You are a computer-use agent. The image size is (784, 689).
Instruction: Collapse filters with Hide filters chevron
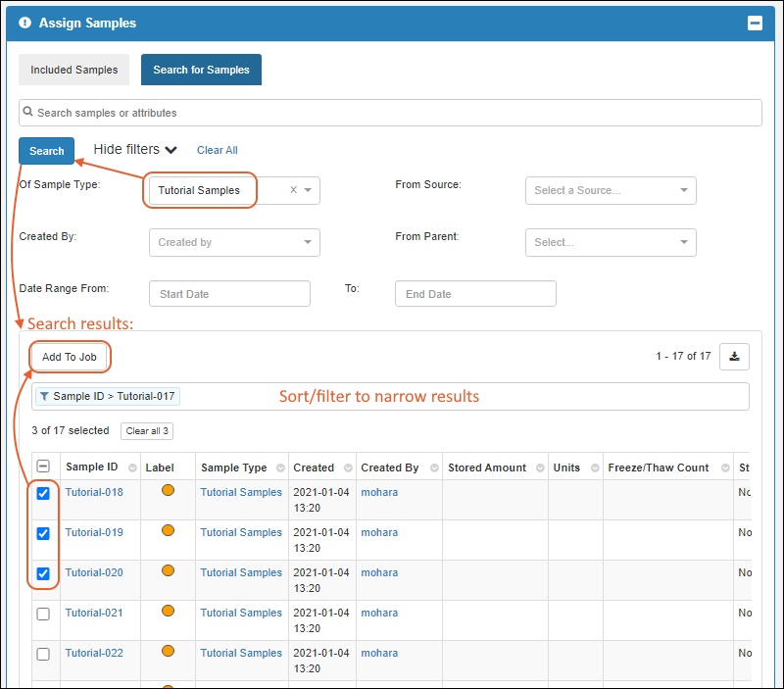pos(171,150)
